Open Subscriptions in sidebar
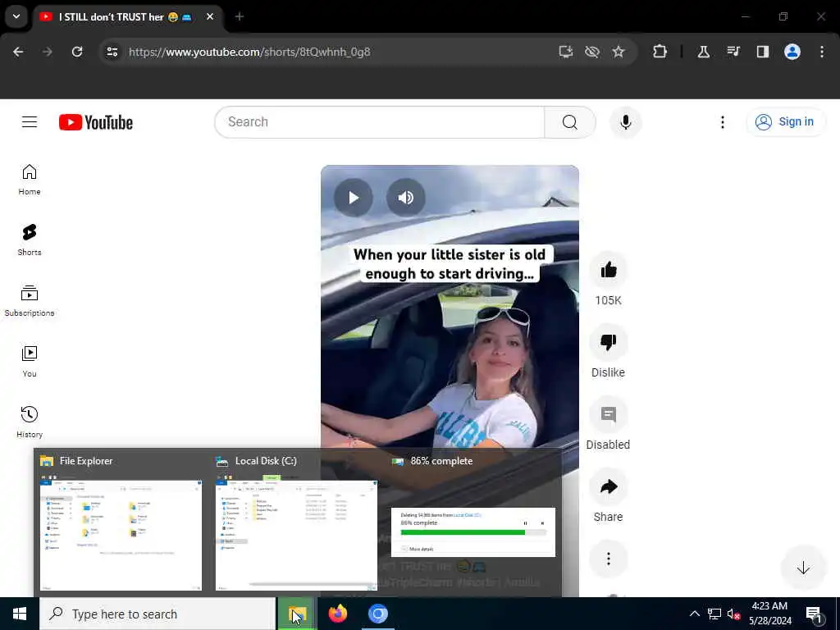 tap(30, 301)
